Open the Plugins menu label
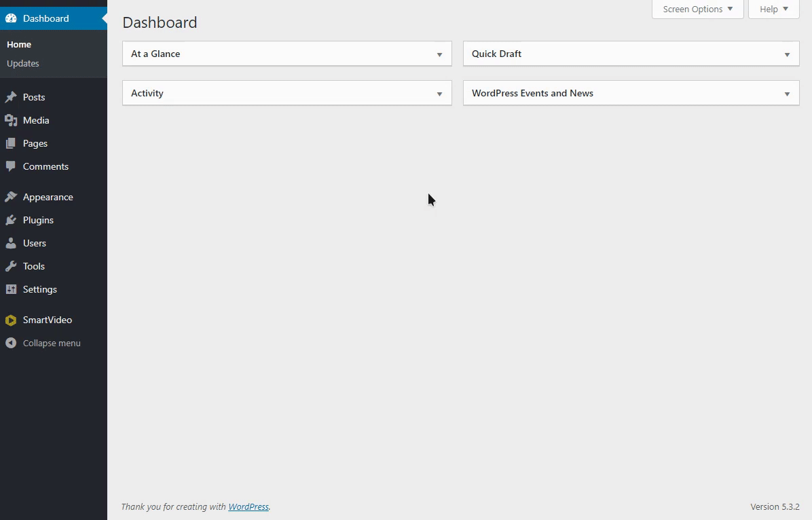Image resolution: width=812 pixels, height=520 pixels. click(x=38, y=220)
